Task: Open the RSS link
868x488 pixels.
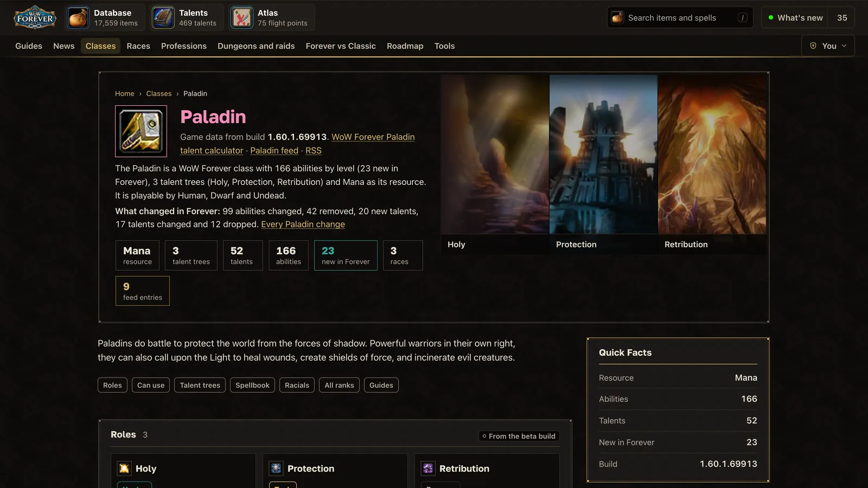Action: point(314,151)
